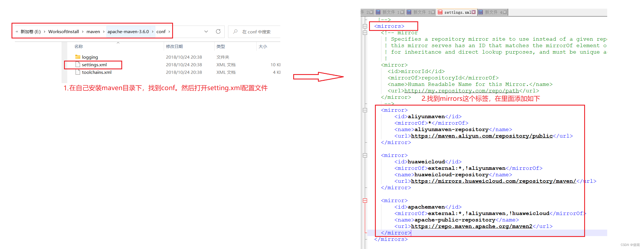Viewport: 644px width, 249px height.
Task: Close the 新文件 1 tab
Action: tap(402, 12)
